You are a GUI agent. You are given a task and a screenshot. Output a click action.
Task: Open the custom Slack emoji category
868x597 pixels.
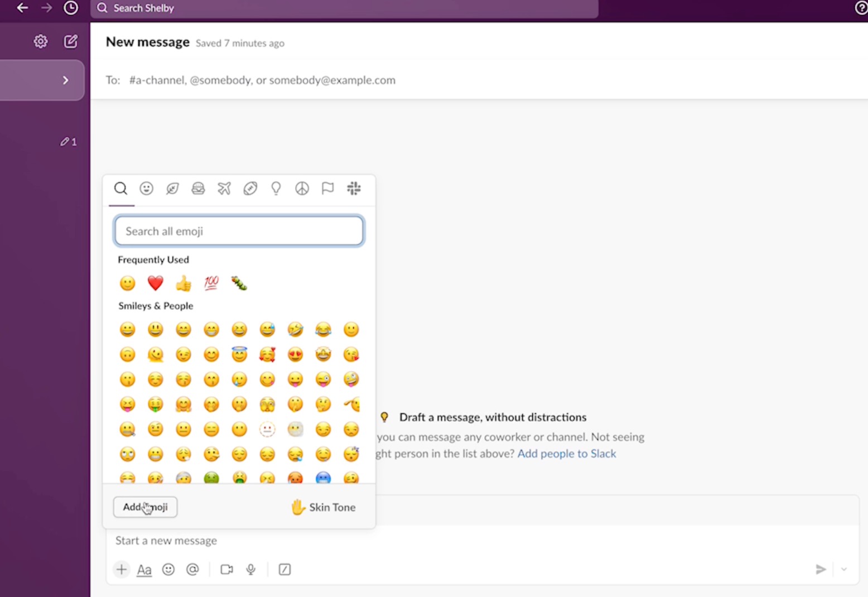click(x=354, y=189)
